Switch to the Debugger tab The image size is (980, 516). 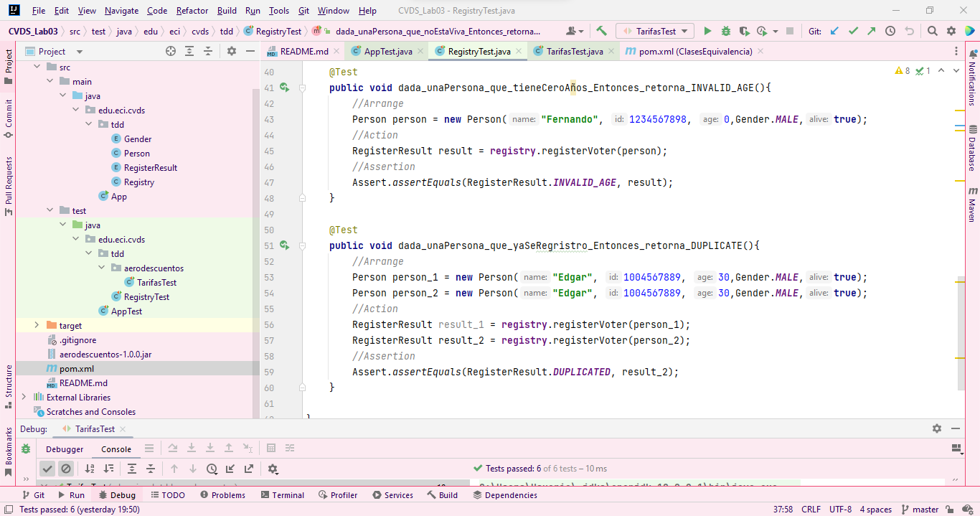tap(65, 449)
